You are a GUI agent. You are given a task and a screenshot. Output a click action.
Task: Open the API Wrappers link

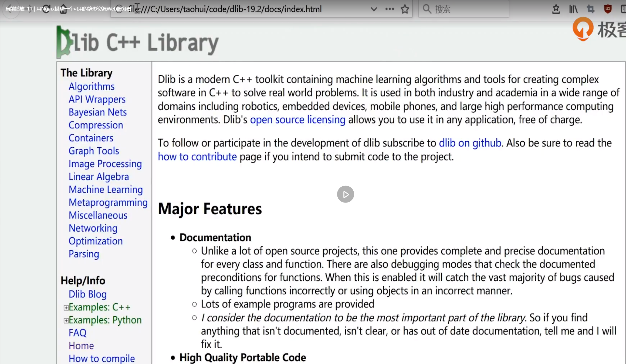97,99
